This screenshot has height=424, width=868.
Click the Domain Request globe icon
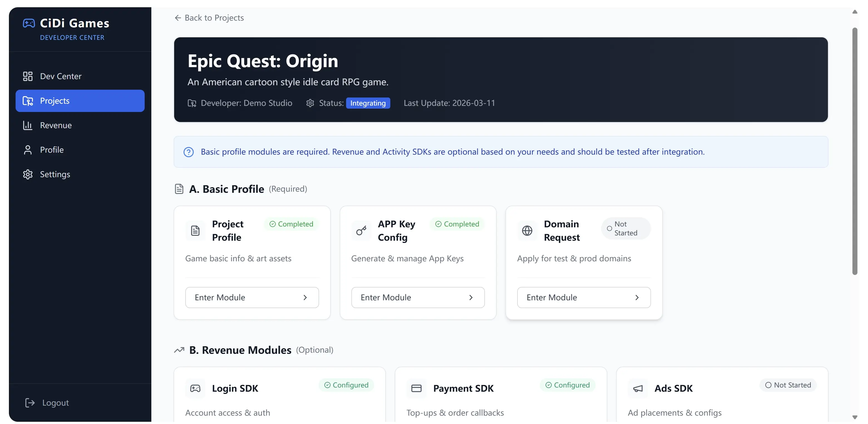click(527, 231)
